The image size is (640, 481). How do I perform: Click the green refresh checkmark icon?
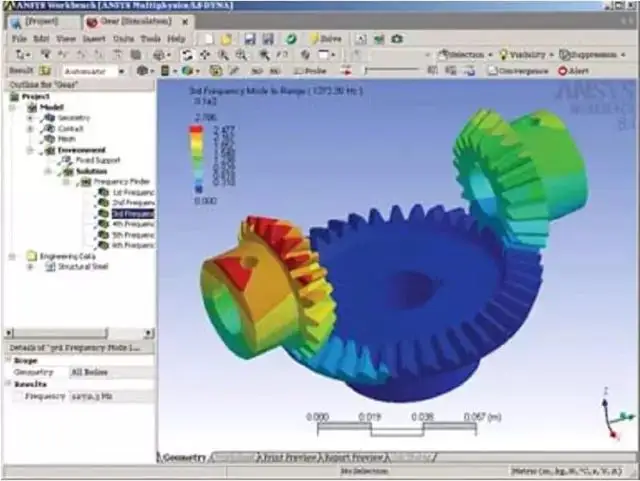(x=291, y=39)
